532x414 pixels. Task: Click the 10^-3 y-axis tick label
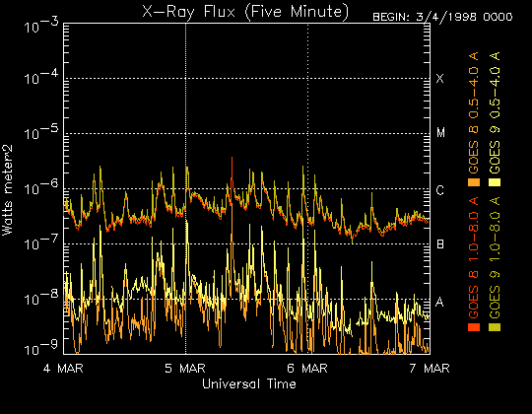click(x=41, y=28)
